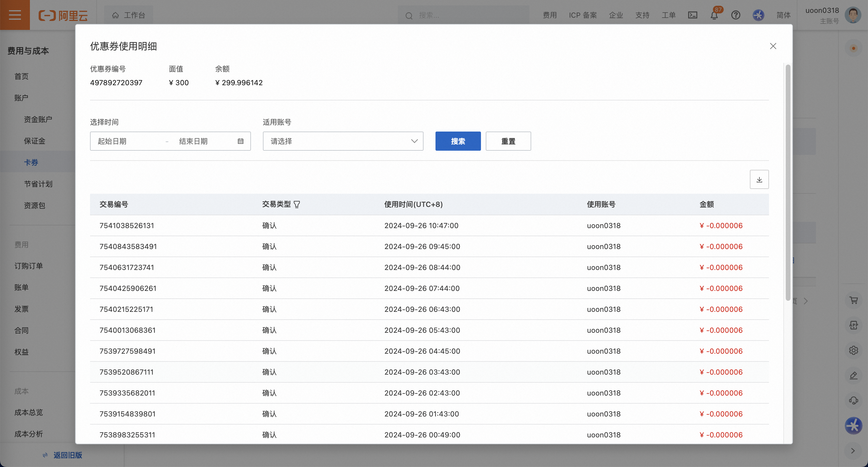
Task: Select 卡券 in the left navigation
Action: click(31, 162)
